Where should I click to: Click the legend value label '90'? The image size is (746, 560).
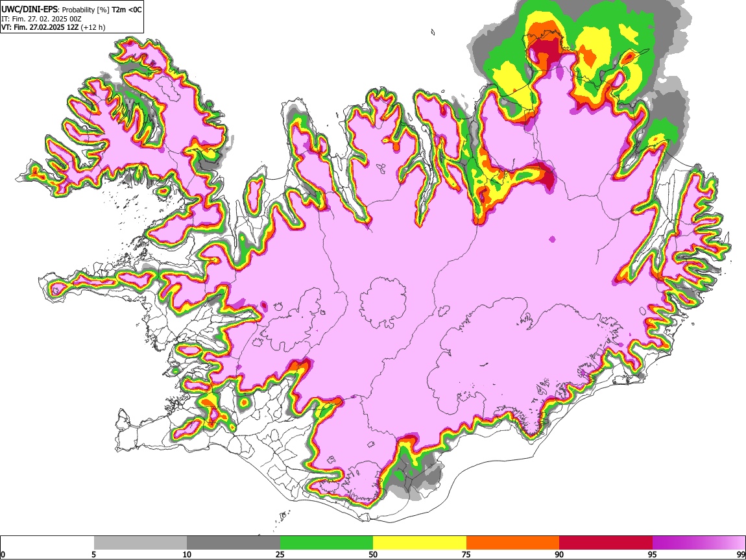tap(559, 554)
